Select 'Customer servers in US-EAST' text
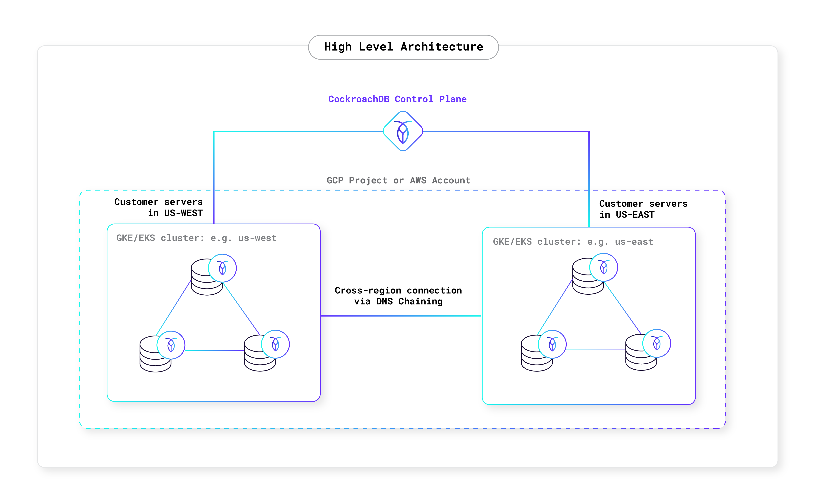This screenshot has height=504, width=815. pyautogui.click(x=643, y=209)
